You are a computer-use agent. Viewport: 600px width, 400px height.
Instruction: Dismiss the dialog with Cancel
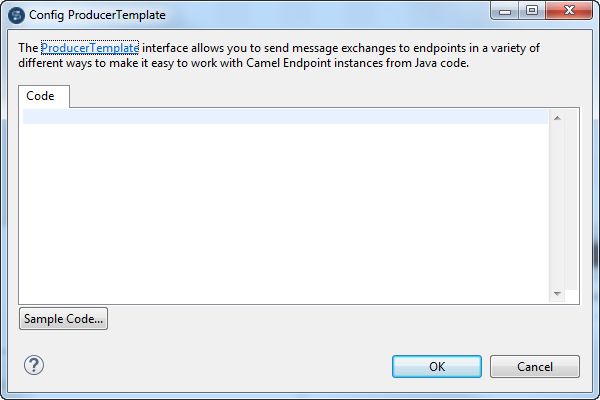[535, 366]
